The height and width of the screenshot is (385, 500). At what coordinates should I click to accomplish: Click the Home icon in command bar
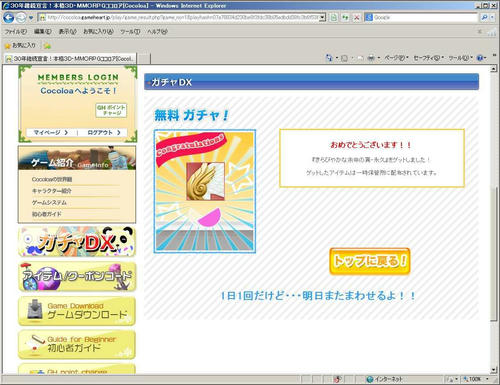(x=329, y=58)
